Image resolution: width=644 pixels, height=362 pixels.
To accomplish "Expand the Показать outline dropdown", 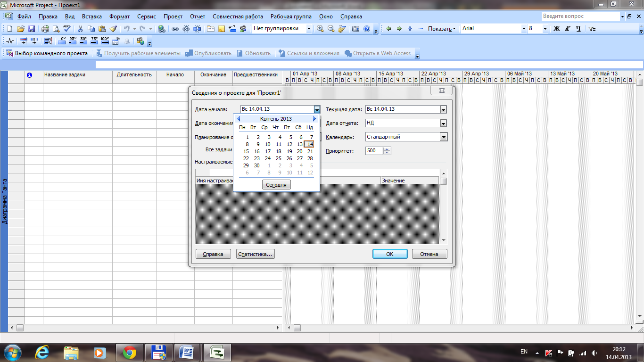I will 442,29.
